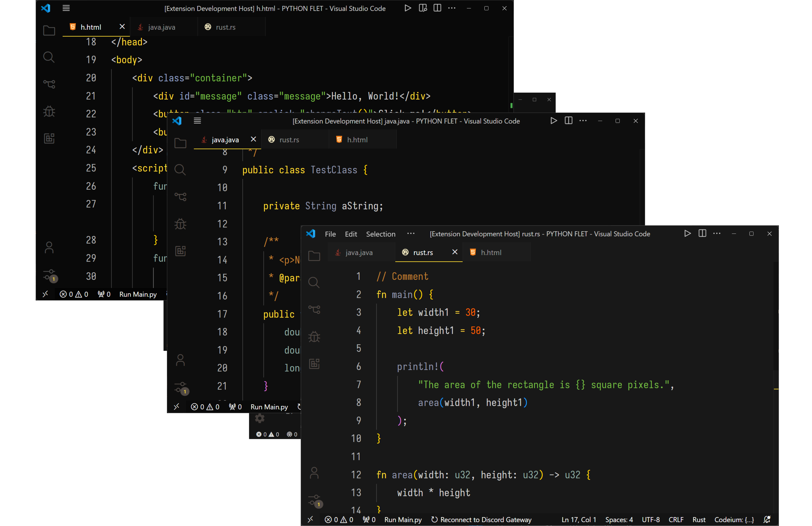Open Search in the java.java window
This screenshot has width=812, height=526.
[180, 169]
